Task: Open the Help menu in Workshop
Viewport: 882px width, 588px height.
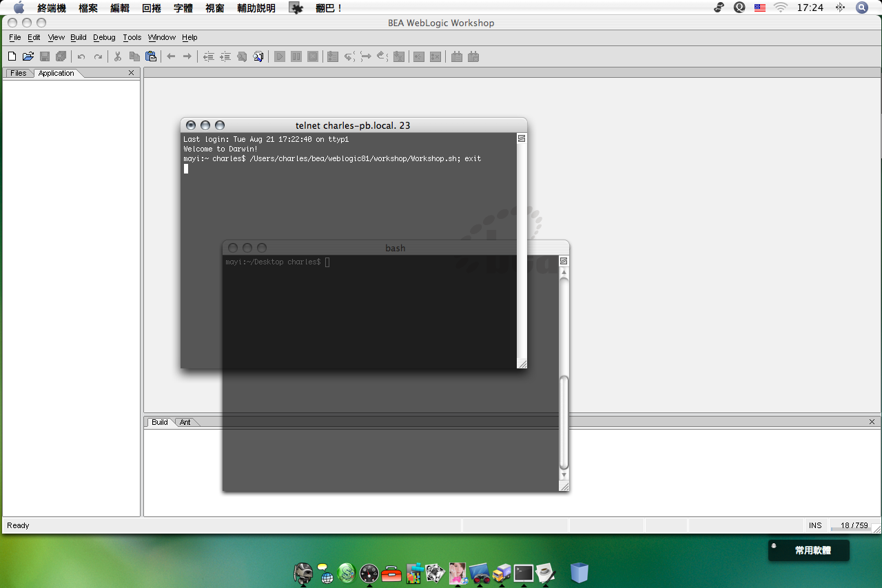Action: (189, 37)
